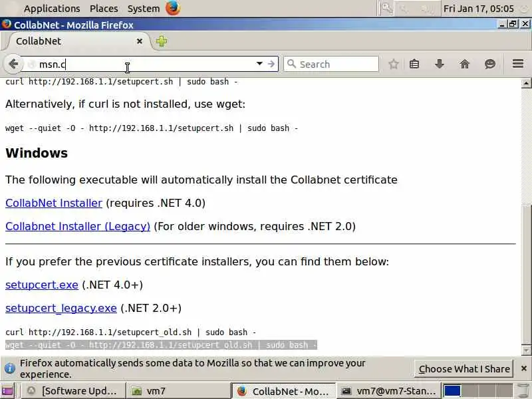Image resolution: width=532 pixels, height=399 pixels.
Task: Select the CollabNet tab
Action: pyautogui.click(x=77, y=41)
